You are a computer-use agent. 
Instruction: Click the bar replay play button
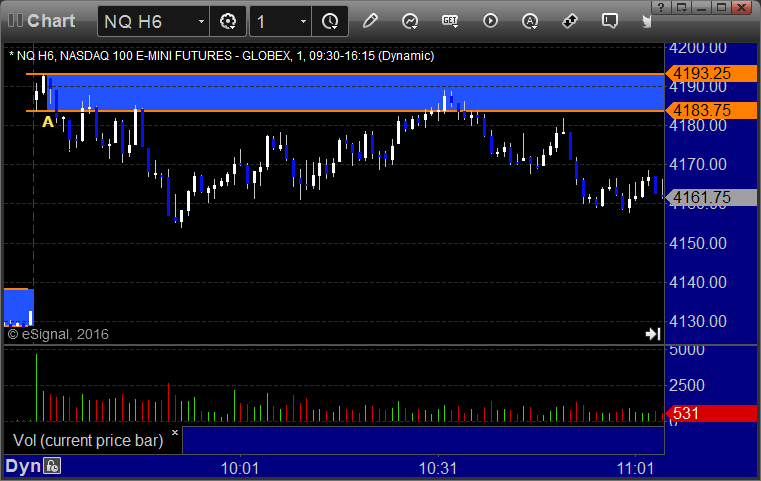click(x=490, y=21)
